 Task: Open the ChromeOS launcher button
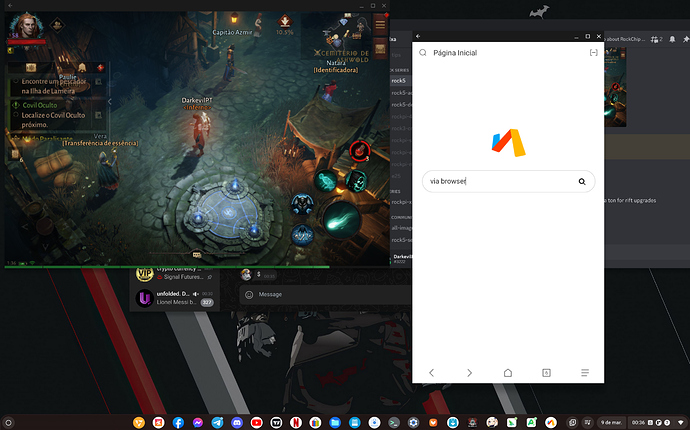coord(8,423)
